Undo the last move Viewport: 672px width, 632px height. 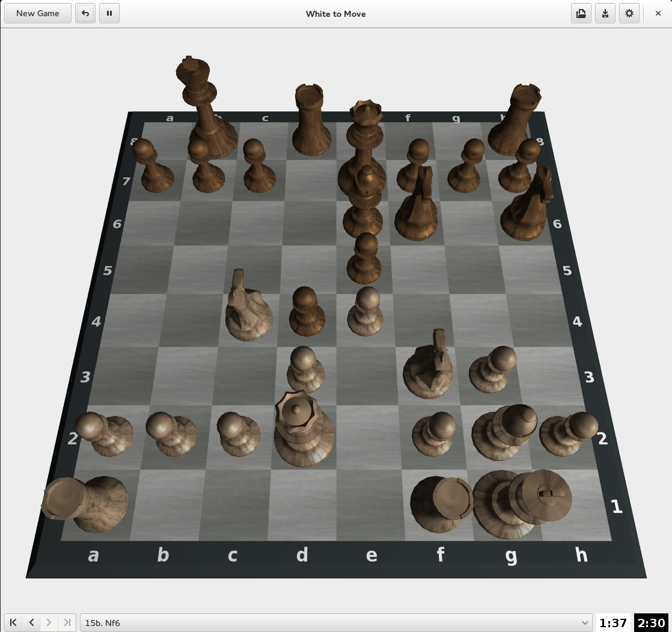85,13
